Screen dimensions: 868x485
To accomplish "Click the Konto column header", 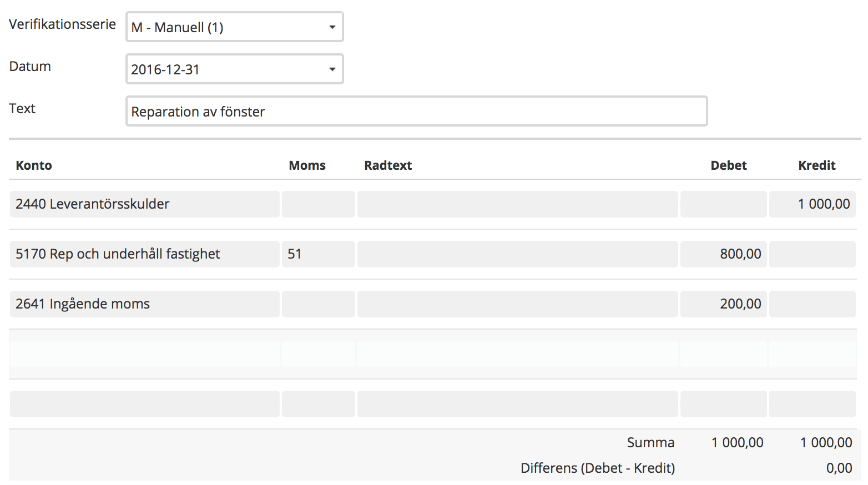I will point(34,165).
